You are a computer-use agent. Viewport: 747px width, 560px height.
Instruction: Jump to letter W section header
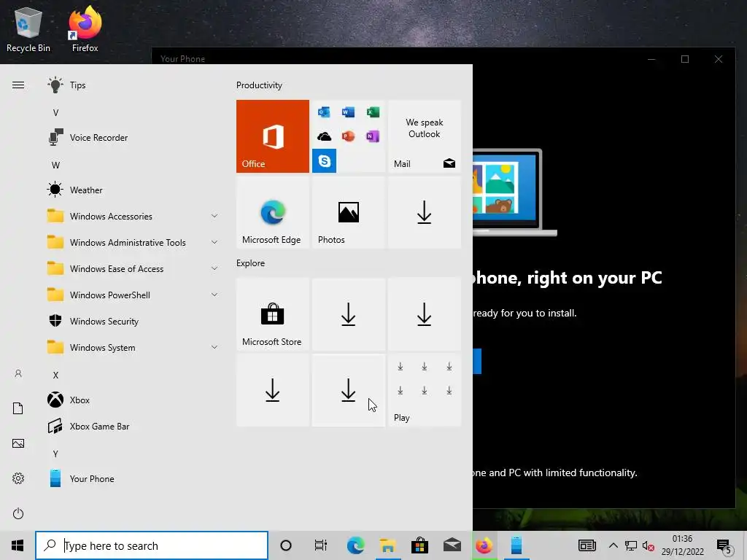(55, 166)
